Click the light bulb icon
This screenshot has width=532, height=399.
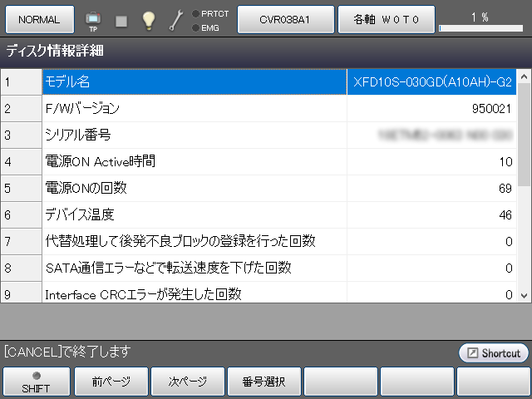click(149, 20)
